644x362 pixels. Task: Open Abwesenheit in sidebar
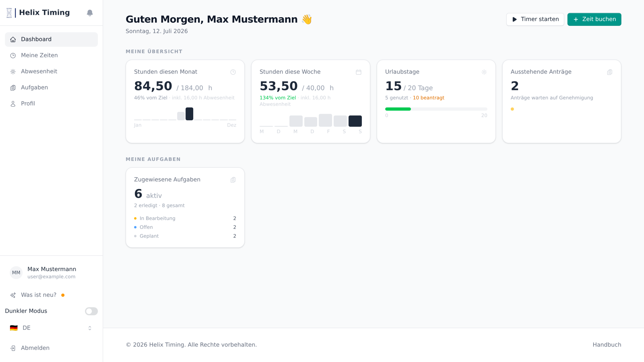51,72
